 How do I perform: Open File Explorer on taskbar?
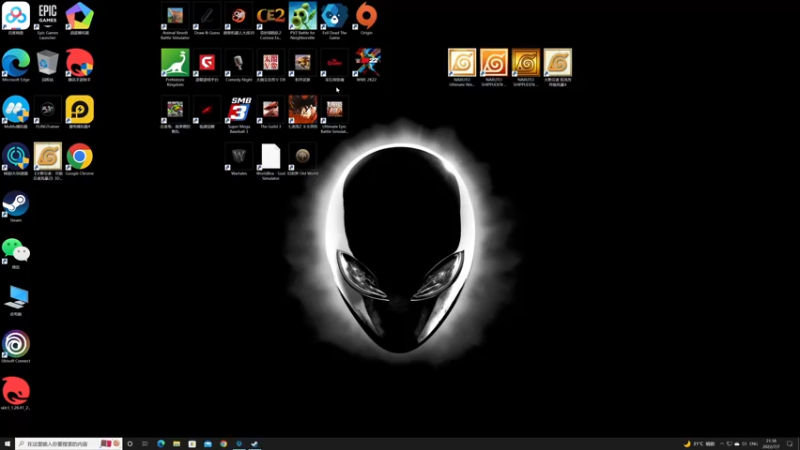pos(177,444)
